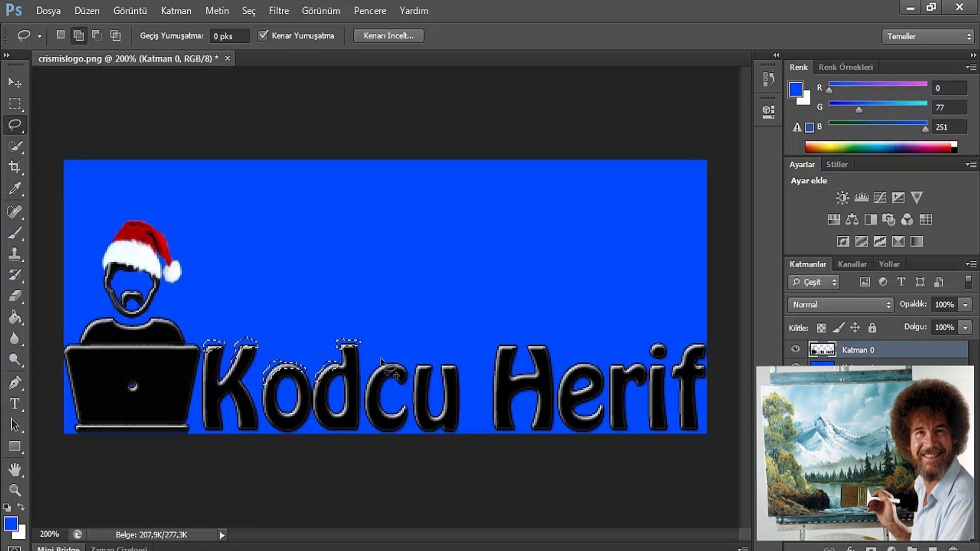Click the foreground color swatch in Renk panel
Image resolution: width=980 pixels, height=551 pixels.
point(795,89)
